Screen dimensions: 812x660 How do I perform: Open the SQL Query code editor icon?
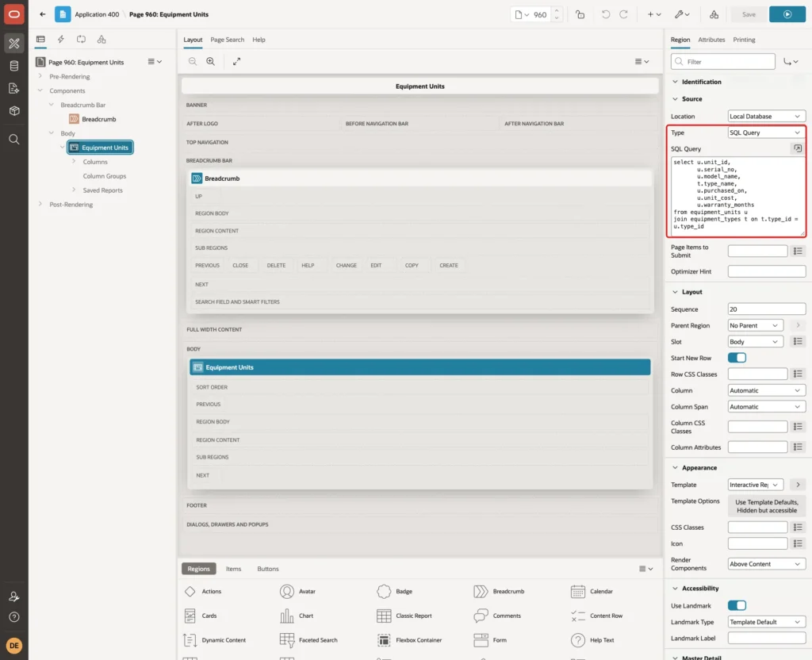pyautogui.click(x=798, y=148)
